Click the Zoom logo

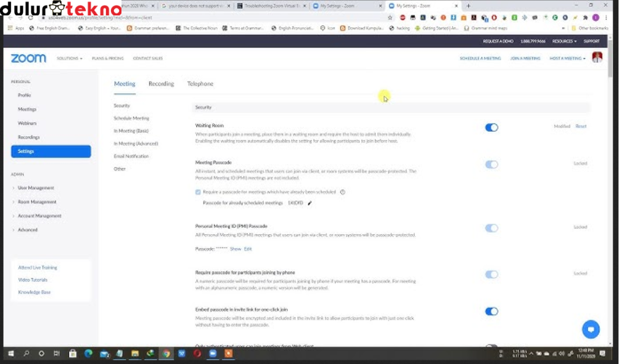pyautogui.click(x=28, y=59)
